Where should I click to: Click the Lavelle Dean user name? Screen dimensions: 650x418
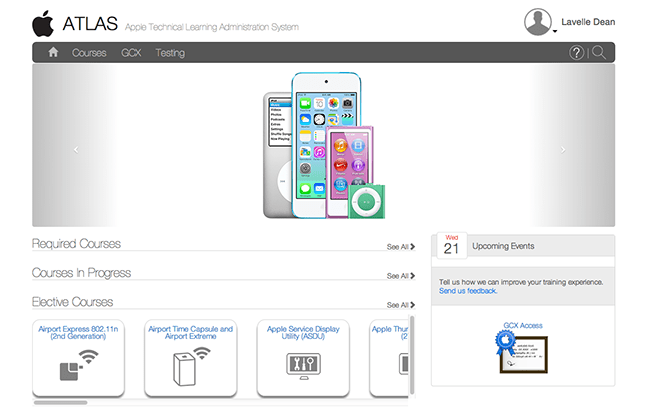[588, 22]
